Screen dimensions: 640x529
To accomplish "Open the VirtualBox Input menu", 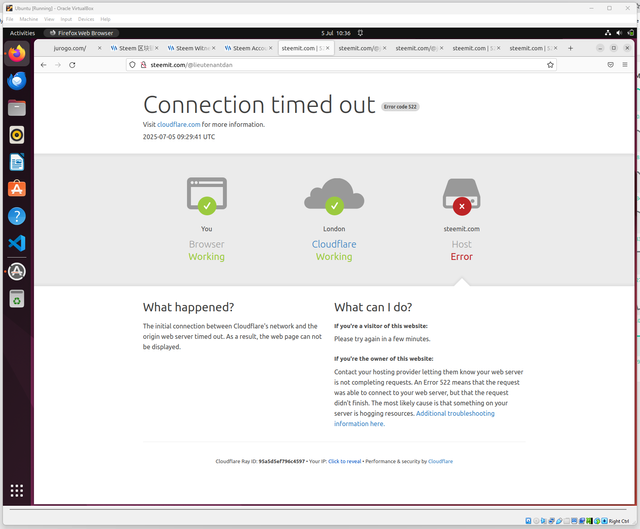I will point(66,19).
